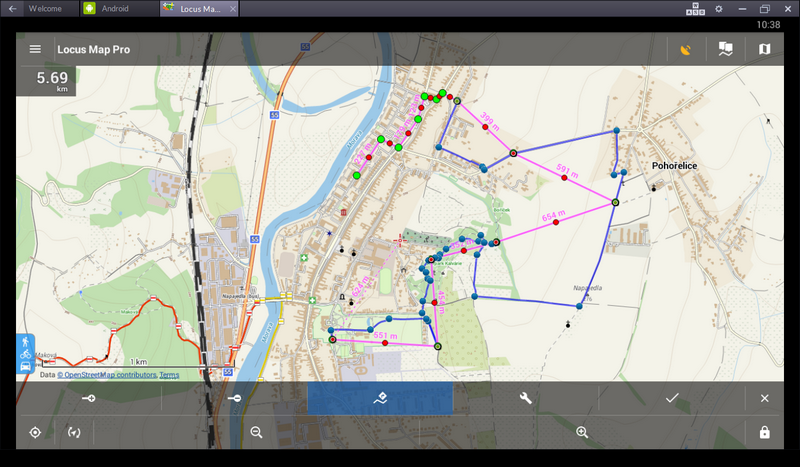Click the Pohořelice place label
The width and height of the screenshot is (800, 467).
point(674,165)
